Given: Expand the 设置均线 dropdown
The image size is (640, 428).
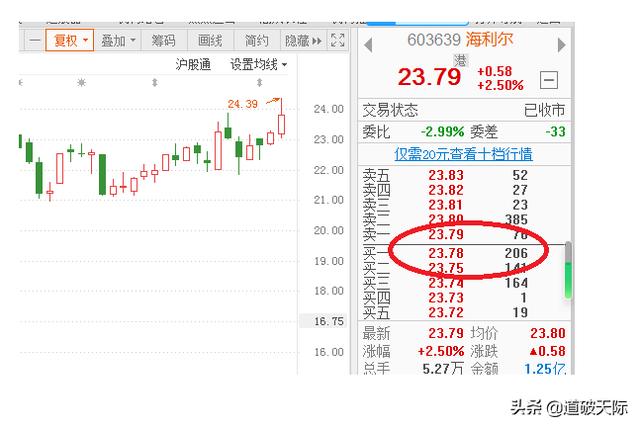Looking at the screenshot, I should (258, 64).
